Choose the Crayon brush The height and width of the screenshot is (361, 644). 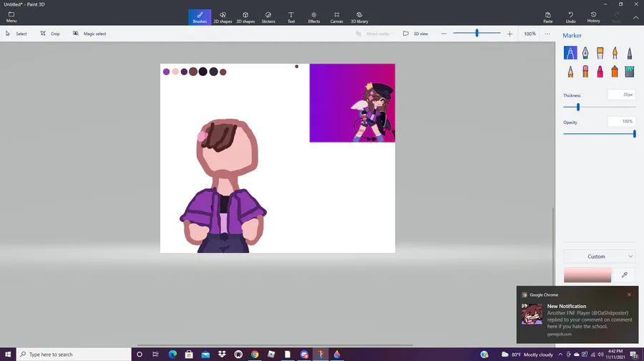(x=600, y=72)
